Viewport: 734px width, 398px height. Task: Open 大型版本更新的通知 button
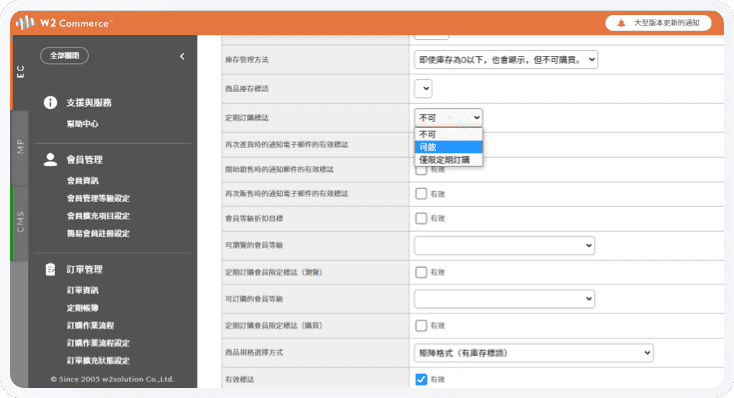(x=658, y=23)
